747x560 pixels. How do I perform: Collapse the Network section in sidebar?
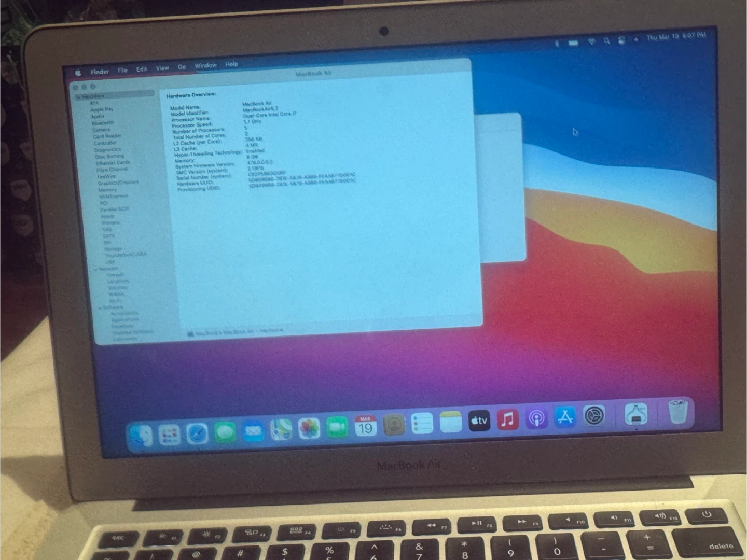pos(95,270)
